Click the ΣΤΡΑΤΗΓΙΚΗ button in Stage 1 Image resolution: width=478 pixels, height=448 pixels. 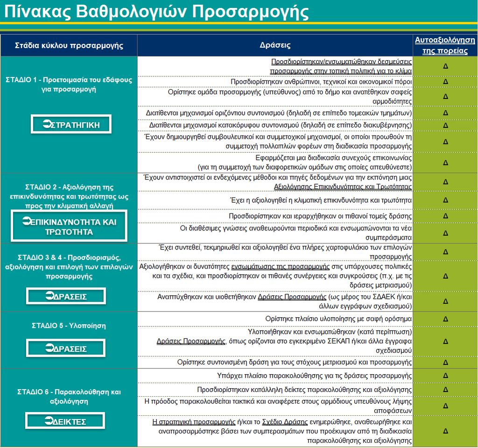[x=71, y=124]
